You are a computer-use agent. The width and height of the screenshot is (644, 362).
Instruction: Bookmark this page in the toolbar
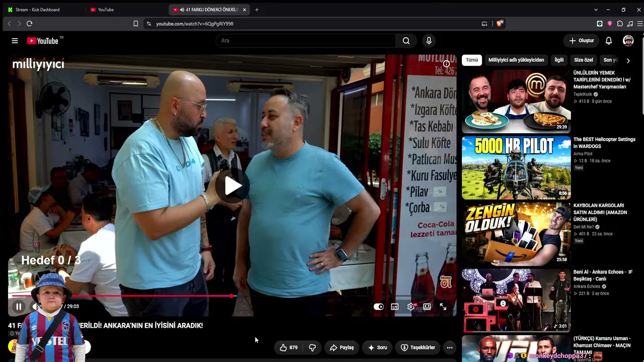[136, 24]
